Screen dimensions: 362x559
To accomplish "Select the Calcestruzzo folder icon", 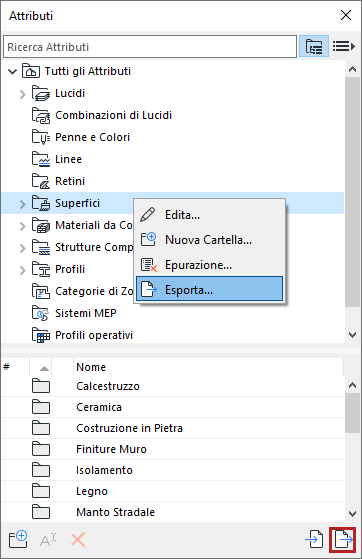I will click(41, 386).
